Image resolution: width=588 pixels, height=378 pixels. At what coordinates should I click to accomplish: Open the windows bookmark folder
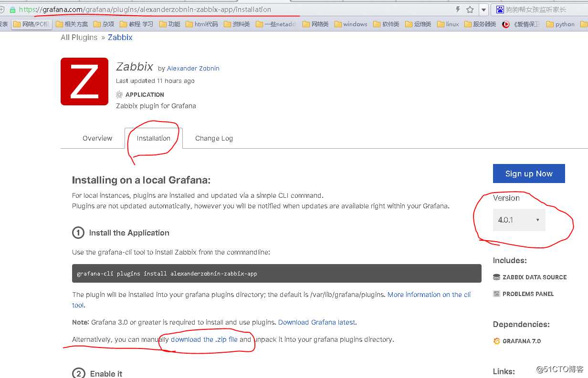coord(351,24)
